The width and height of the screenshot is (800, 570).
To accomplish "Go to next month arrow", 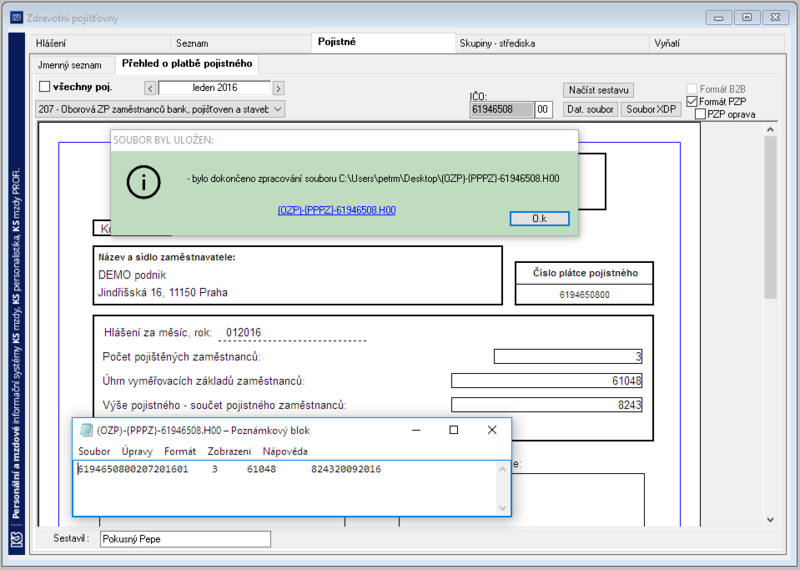I will 278,88.
